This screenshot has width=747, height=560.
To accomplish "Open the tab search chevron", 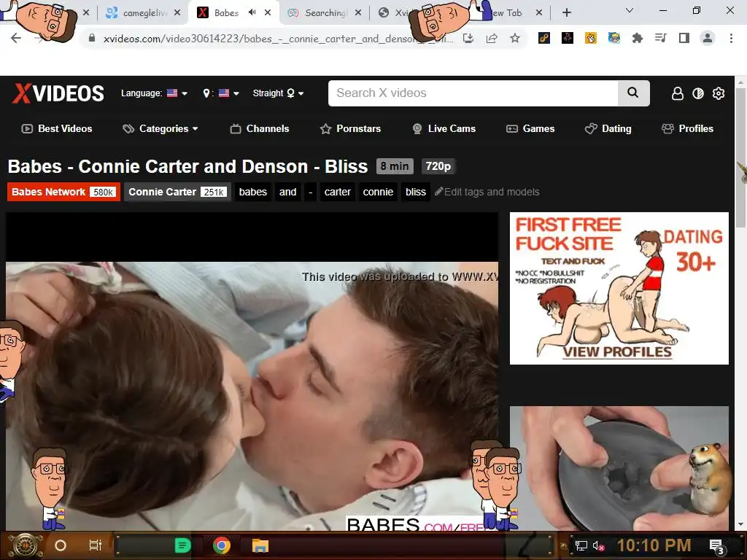I will 630,10.
